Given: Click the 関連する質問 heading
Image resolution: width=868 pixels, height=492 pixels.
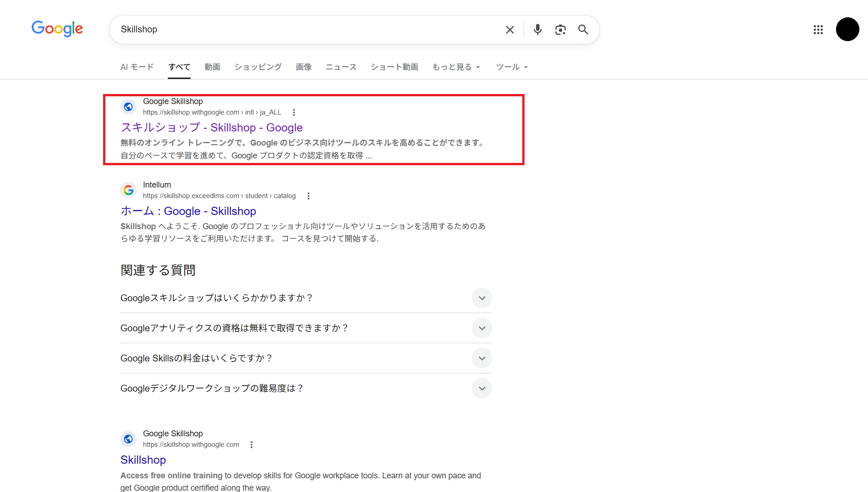Looking at the screenshot, I should [158, 270].
